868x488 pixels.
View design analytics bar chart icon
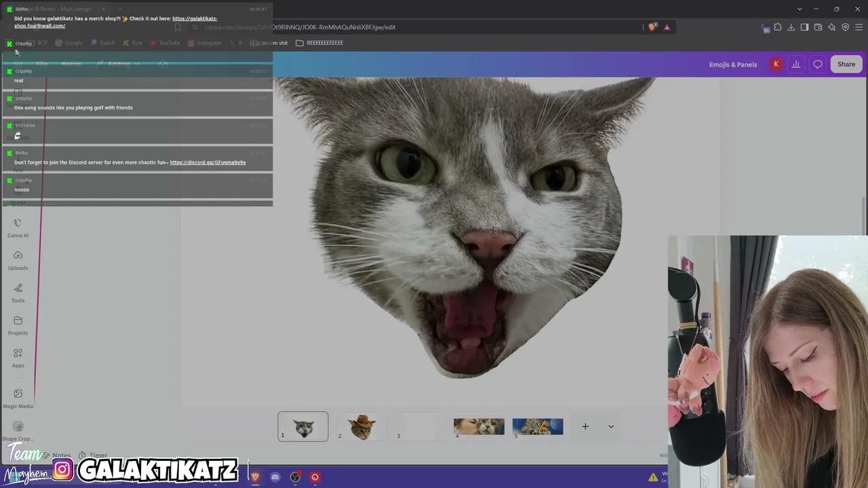[x=796, y=64]
